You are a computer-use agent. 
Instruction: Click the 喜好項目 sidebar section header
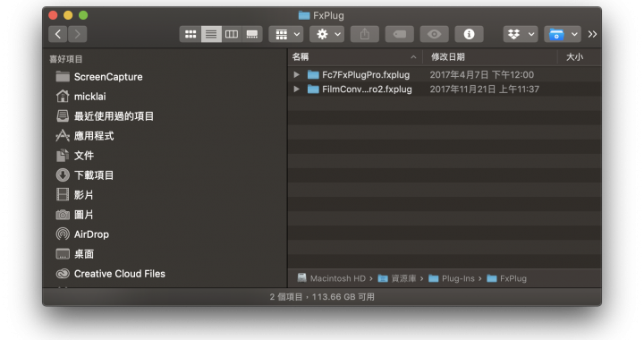point(66,59)
